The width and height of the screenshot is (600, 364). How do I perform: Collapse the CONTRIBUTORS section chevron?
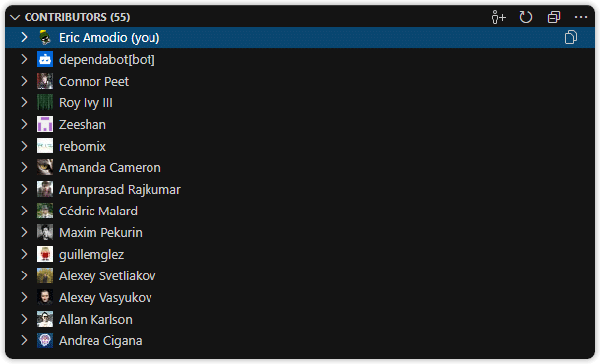[15, 17]
